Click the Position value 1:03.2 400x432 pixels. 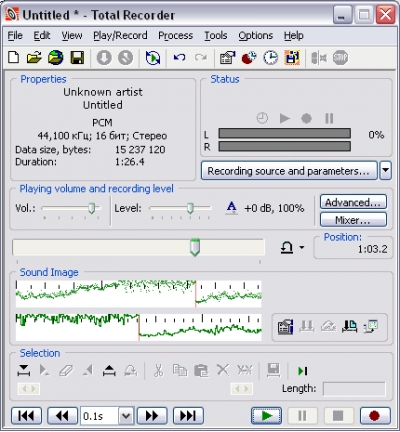pyautogui.click(x=372, y=249)
